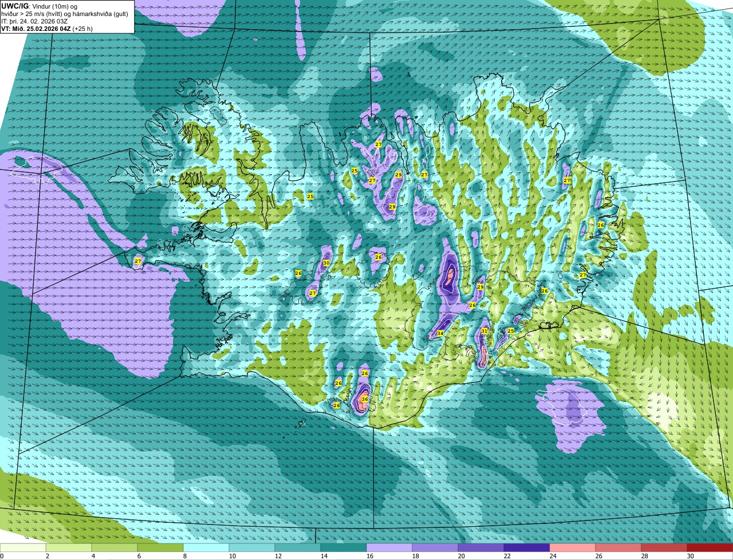Image resolution: width=733 pixels, height=560 pixels.
Task: Select the 'VT: Mið. 25.02.2026 04Z' valid time
Action: coord(36,28)
